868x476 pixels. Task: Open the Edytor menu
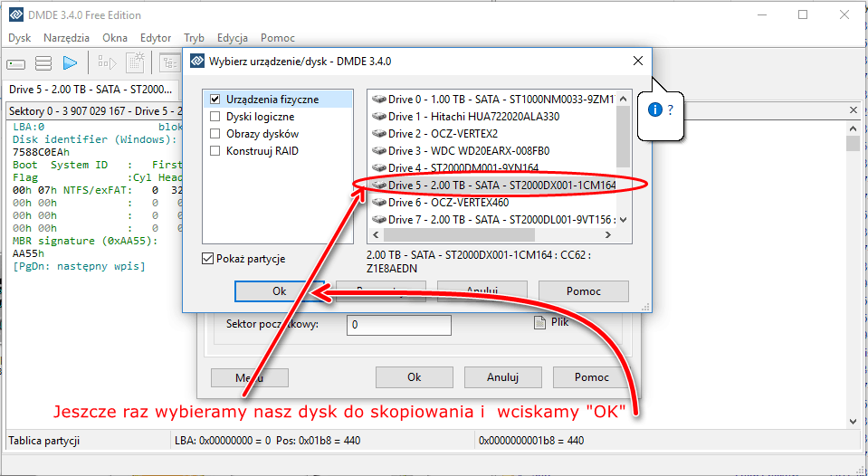(x=156, y=38)
